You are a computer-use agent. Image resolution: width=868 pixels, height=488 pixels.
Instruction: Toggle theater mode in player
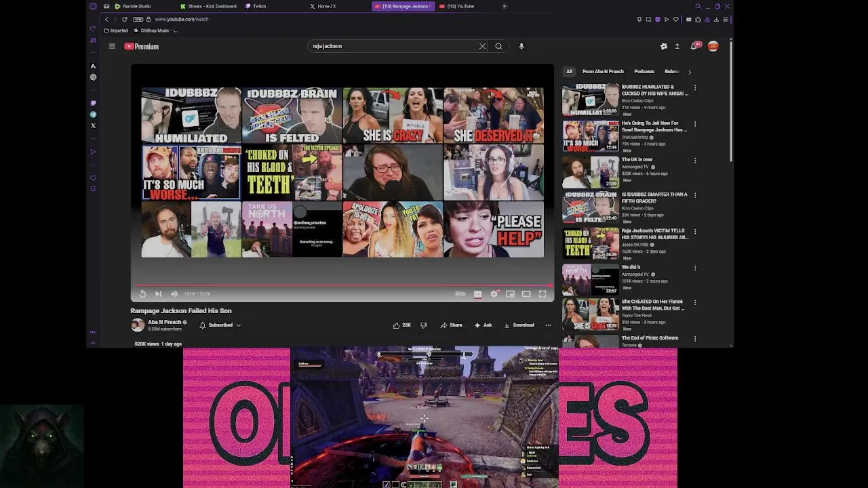click(x=526, y=293)
